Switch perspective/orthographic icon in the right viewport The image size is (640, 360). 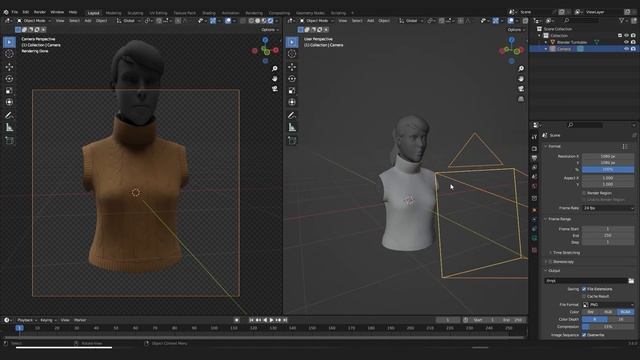[x=521, y=99]
